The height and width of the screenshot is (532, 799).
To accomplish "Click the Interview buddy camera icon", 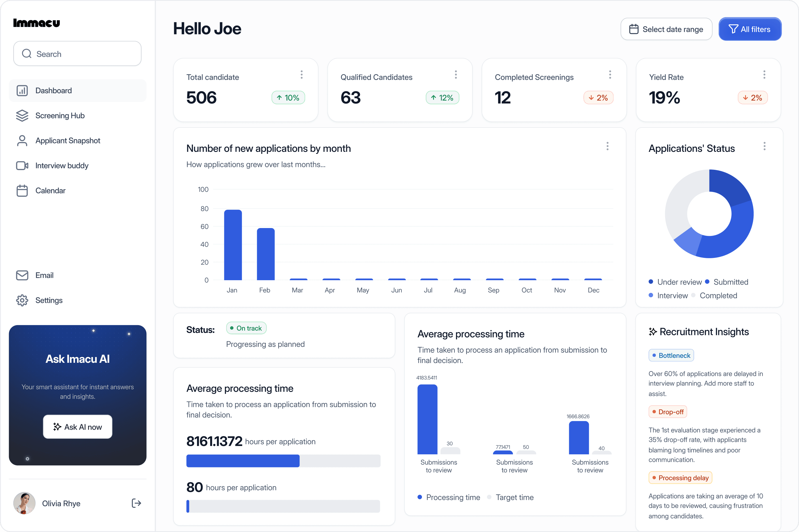I will [22, 165].
